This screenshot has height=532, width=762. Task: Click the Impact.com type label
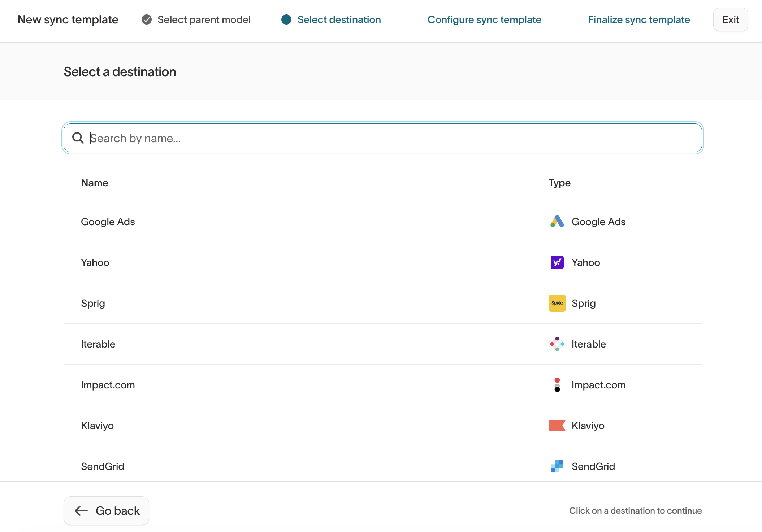[598, 385]
